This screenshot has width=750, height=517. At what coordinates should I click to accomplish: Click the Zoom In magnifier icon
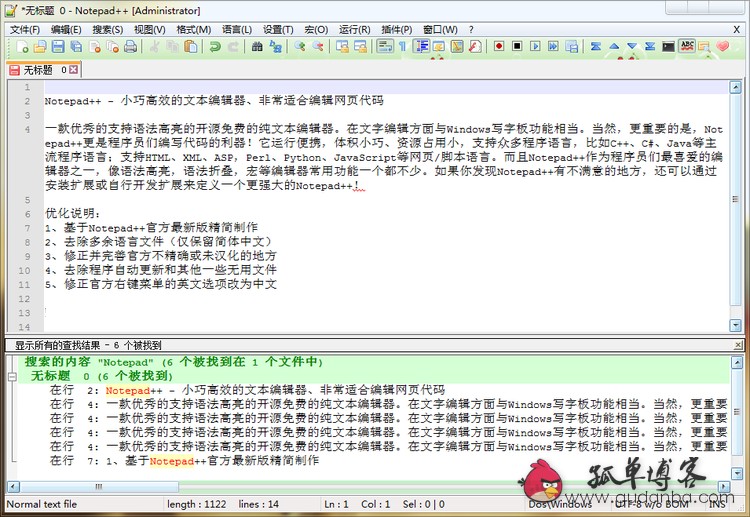300,46
